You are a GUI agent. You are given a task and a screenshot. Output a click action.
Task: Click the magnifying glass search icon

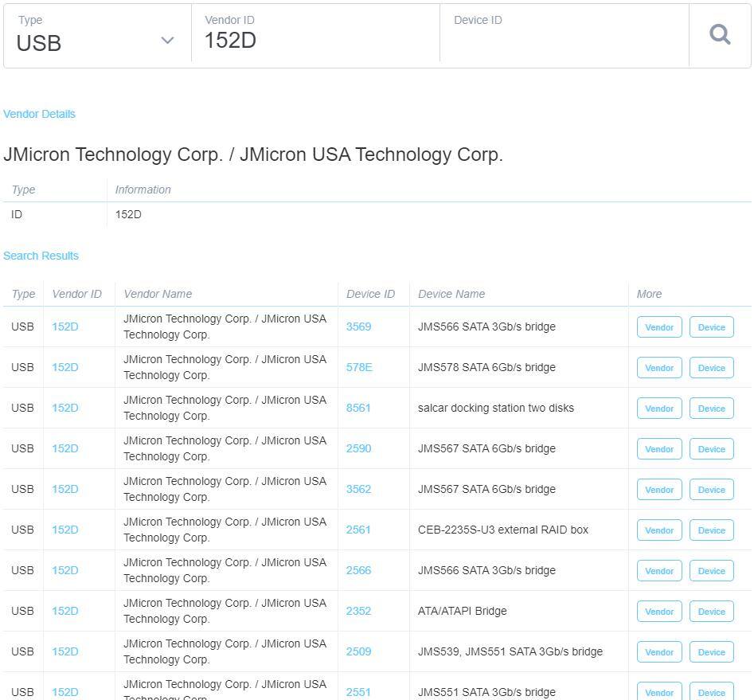point(720,35)
